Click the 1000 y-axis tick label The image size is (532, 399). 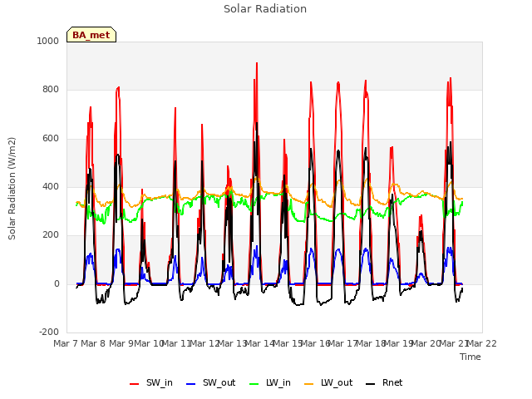[48, 41]
